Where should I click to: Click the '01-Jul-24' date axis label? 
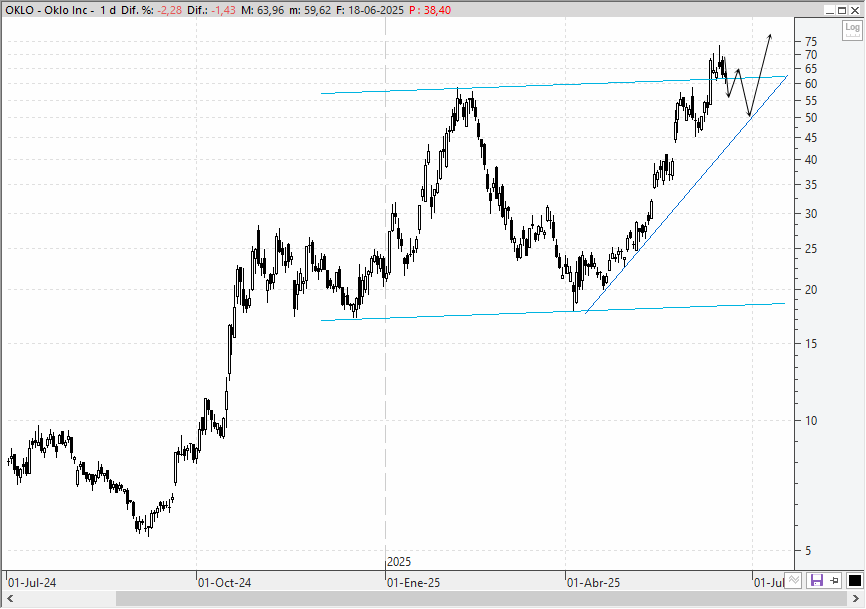pyautogui.click(x=32, y=582)
